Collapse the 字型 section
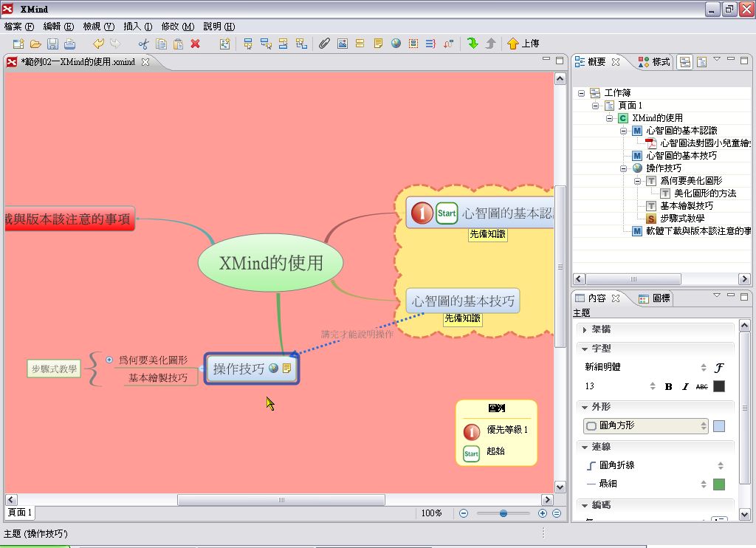The image size is (756, 548). click(585, 349)
